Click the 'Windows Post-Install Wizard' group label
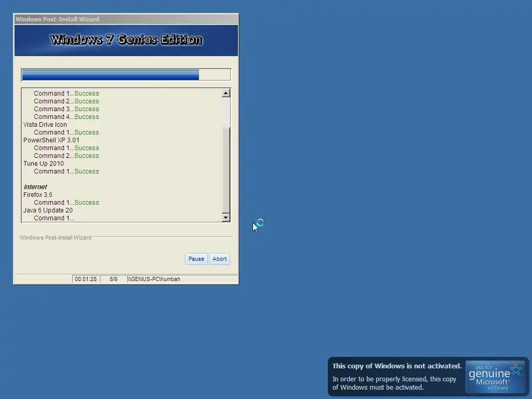The height and width of the screenshot is (399, 532). pyautogui.click(x=55, y=237)
